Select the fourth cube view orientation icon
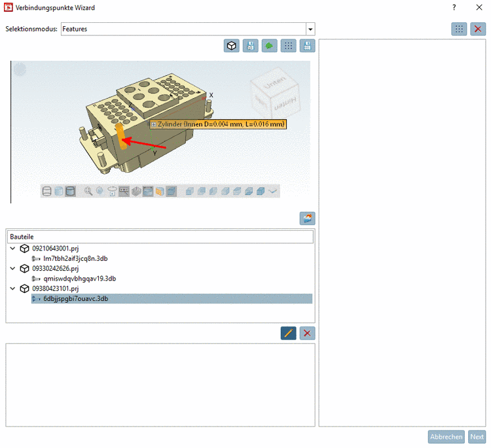Image resolution: width=491 pixels, height=448 pixels. pyautogui.click(x=225, y=191)
